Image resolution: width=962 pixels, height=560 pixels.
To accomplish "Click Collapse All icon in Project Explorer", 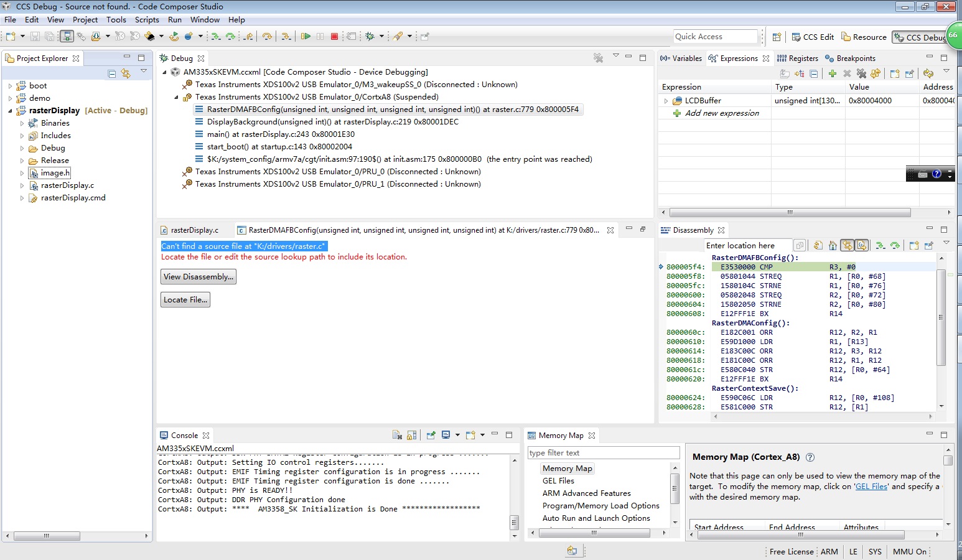I will coord(112,73).
